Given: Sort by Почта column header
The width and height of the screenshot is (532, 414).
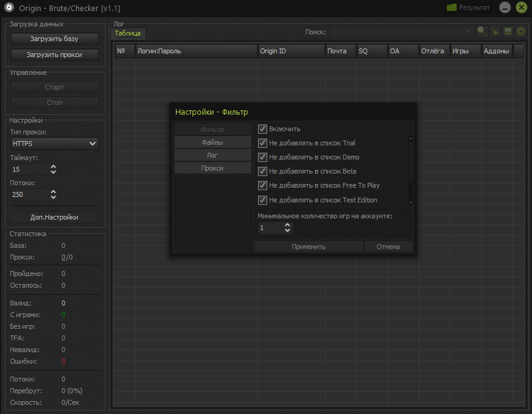Looking at the screenshot, I should tap(341, 51).
